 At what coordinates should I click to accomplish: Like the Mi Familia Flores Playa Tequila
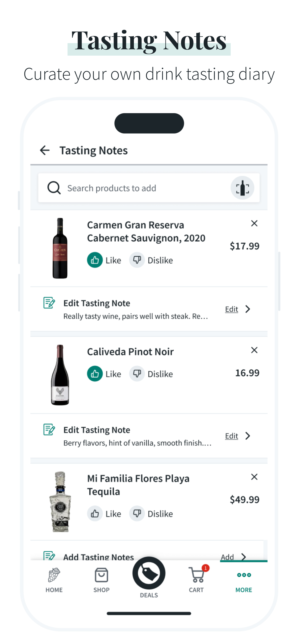95,514
